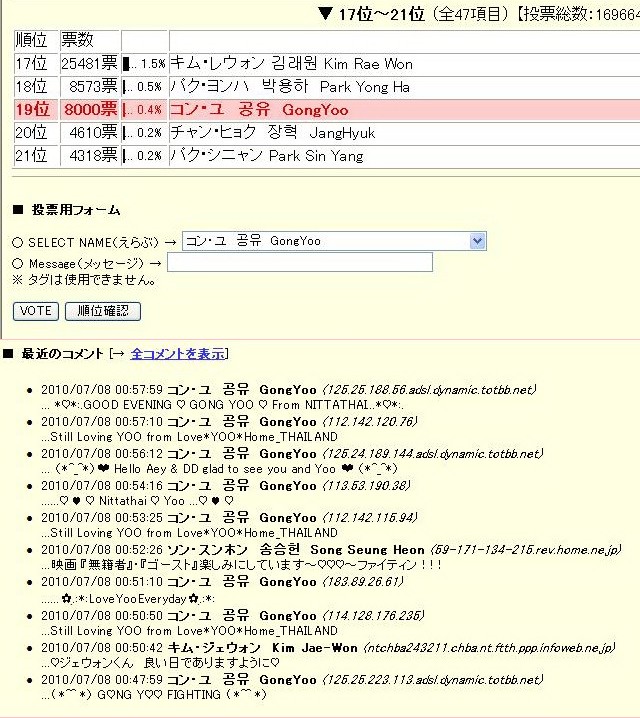This screenshot has height=718, width=640.
Task: Click the comment timestamped 00:50:50
Action: 233,616
